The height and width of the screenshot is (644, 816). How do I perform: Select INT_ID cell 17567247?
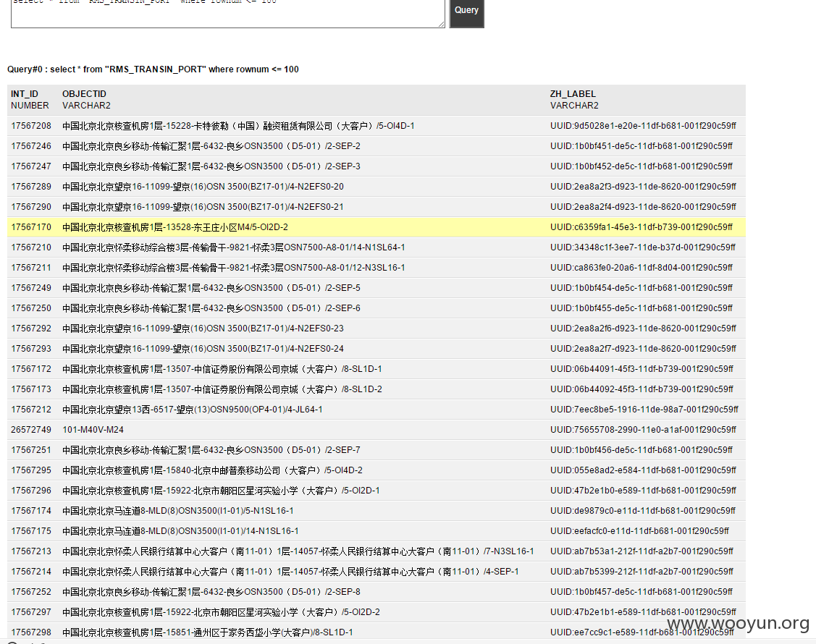(x=31, y=166)
